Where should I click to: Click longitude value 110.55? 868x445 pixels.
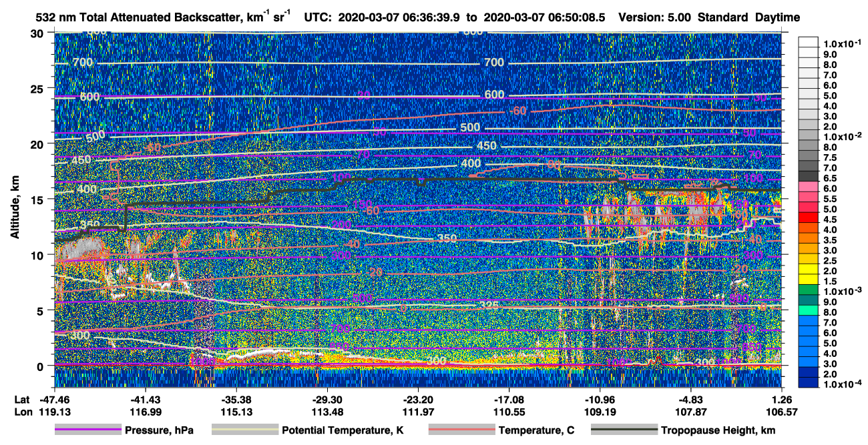click(509, 412)
